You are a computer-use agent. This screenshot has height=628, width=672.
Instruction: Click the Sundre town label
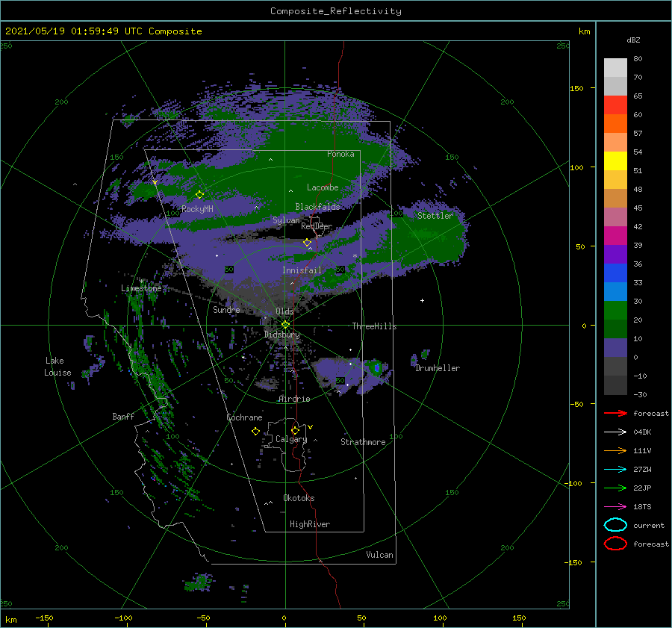point(226,309)
